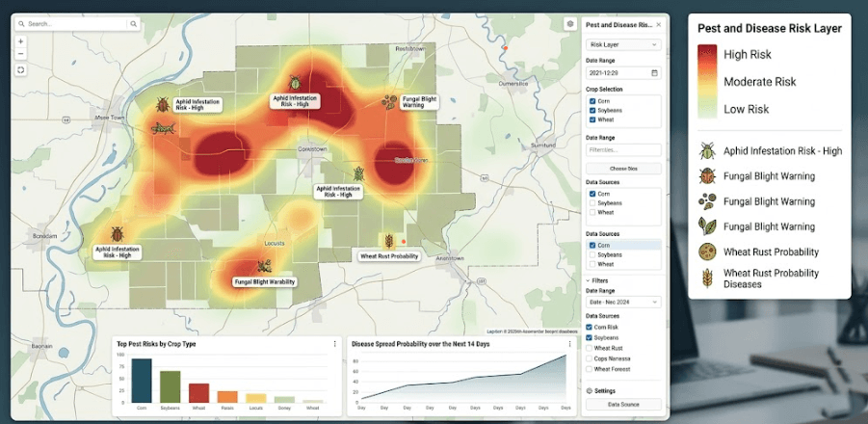868x424 pixels.
Task: Open calendar icon in date field 2021-12-29
Action: (654, 72)
